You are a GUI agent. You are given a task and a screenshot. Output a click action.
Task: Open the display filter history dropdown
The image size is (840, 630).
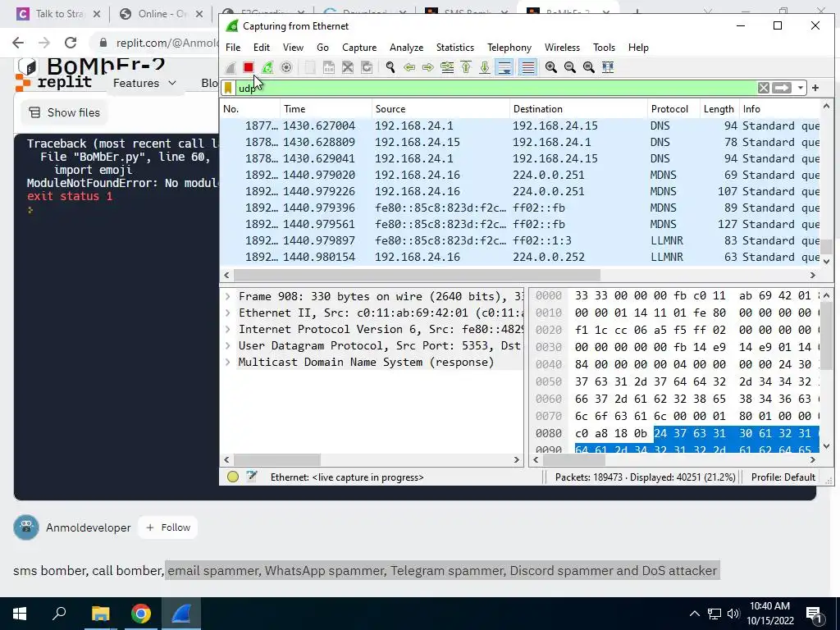coord(800,88)
